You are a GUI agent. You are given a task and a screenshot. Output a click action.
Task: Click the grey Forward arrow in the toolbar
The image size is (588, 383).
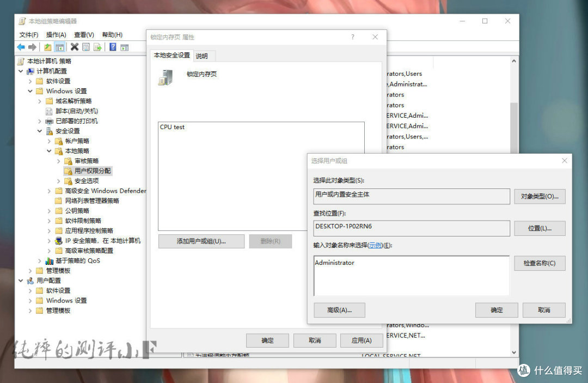pos(32,47)
